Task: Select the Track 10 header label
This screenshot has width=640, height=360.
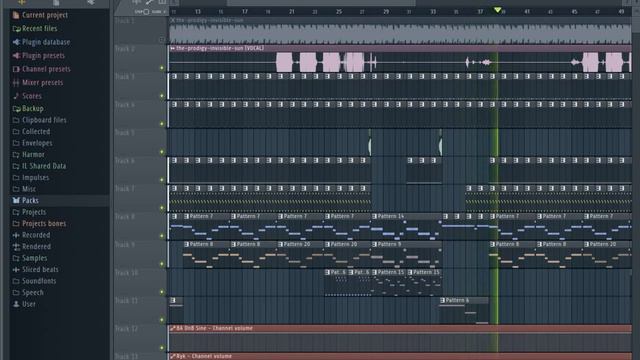Action: click(126, 273)
